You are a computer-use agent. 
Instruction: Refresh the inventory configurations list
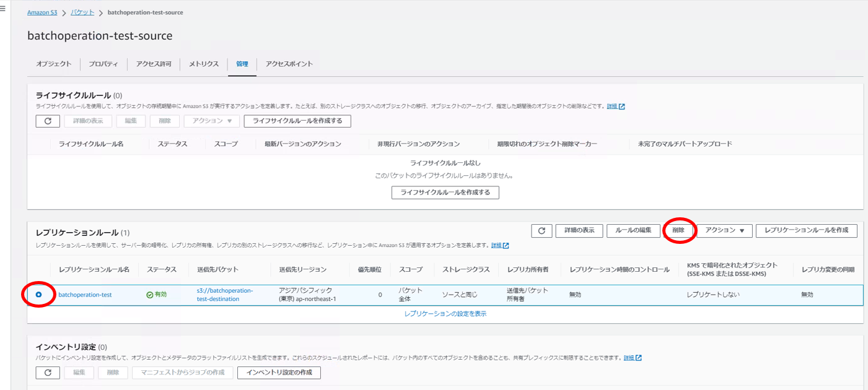coord(48,373)
